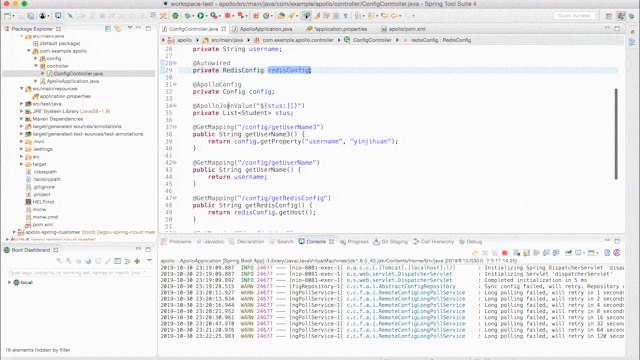This screenshot has width=640, height=360.
Task: Click the editor vertical scrollbar
Action: [616, 133]
